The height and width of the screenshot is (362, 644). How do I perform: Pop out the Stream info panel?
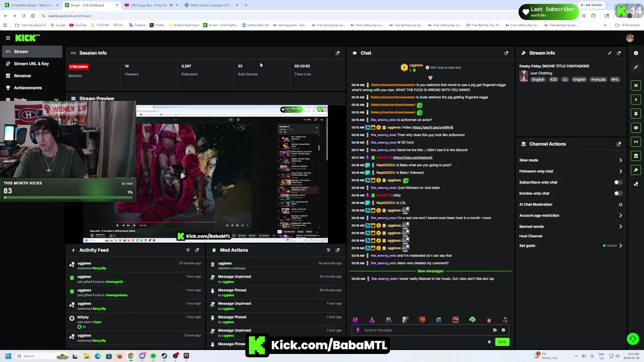(x=619, y=53)
